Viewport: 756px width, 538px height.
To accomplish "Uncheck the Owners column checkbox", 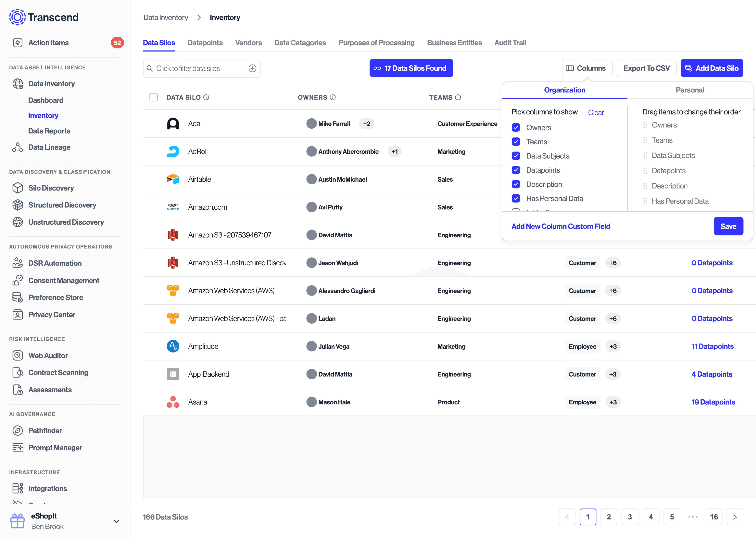I will [x=516, y=127].
